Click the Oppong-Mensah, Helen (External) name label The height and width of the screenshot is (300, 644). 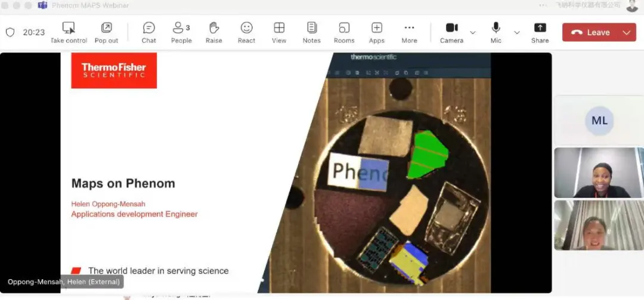[x=64, y=282]
